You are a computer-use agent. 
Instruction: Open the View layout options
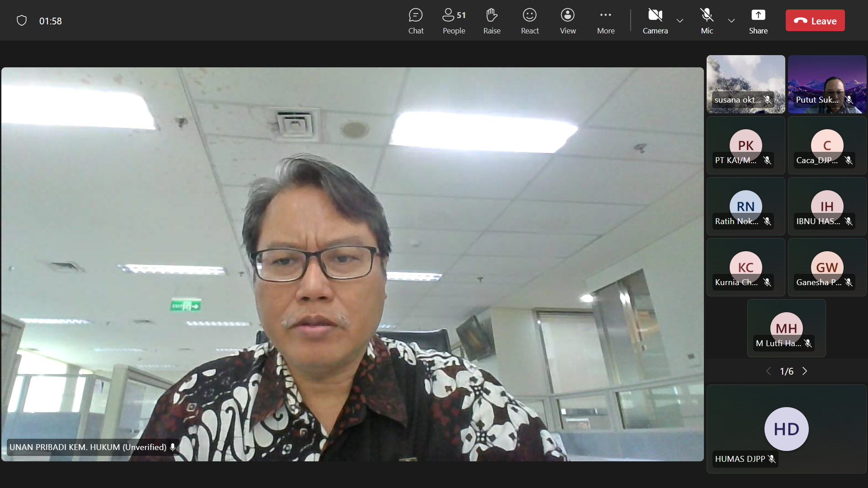[567, 21]
